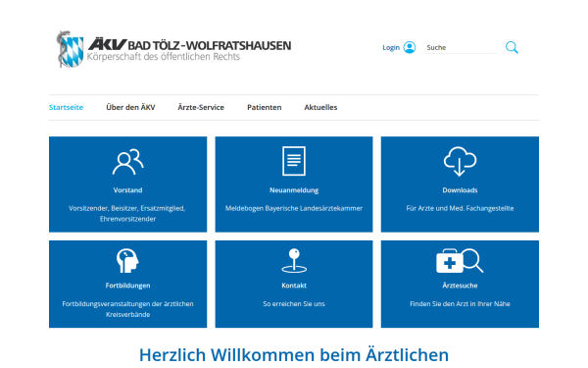
Task: Click the Login text link
Action: 391,48
